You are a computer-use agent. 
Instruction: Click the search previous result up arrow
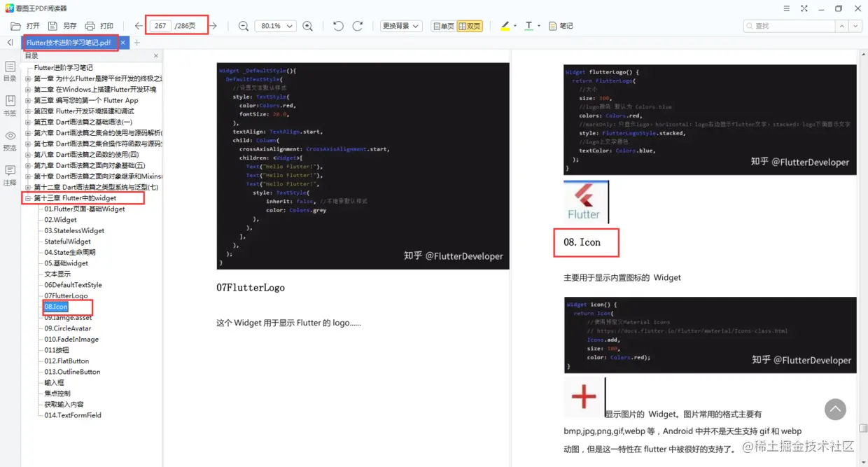tap(842, 26)
